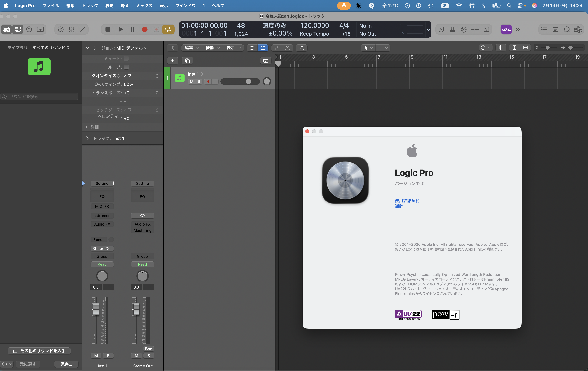Open the Mixer with sliders icon
Image resolution: width=588 pixels, height=371 pixels.
72,30
